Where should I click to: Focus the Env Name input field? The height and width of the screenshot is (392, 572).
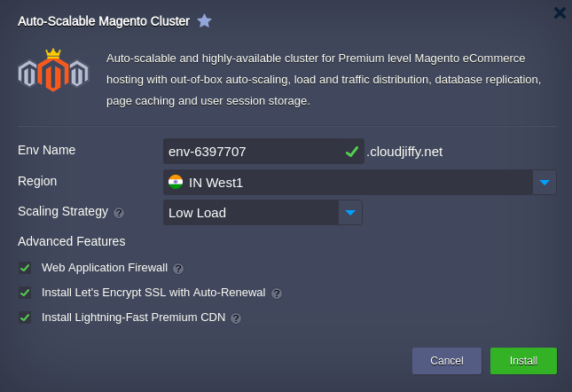click(263, 152)
